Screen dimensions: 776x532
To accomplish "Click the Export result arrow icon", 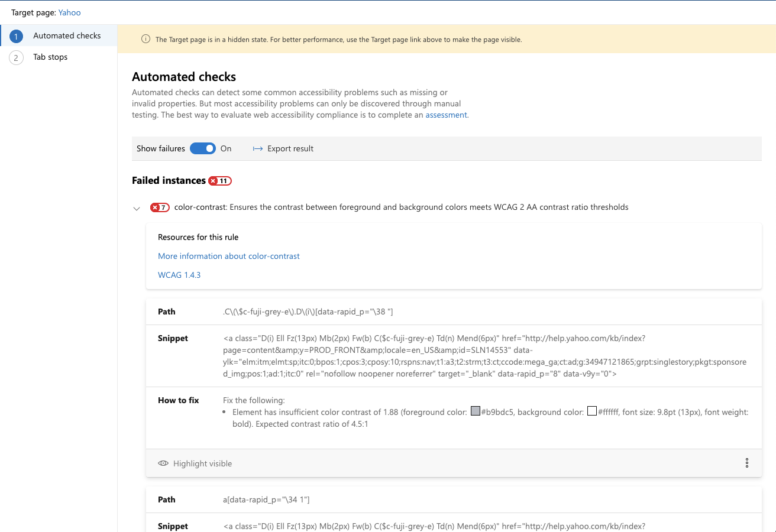I will point(257,148).
